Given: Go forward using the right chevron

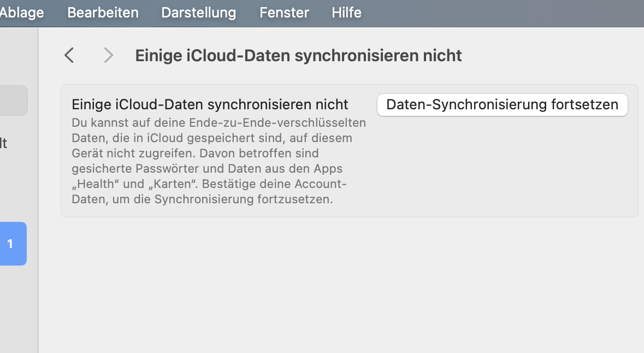Looking at the screenshot, I should point(108,55).
